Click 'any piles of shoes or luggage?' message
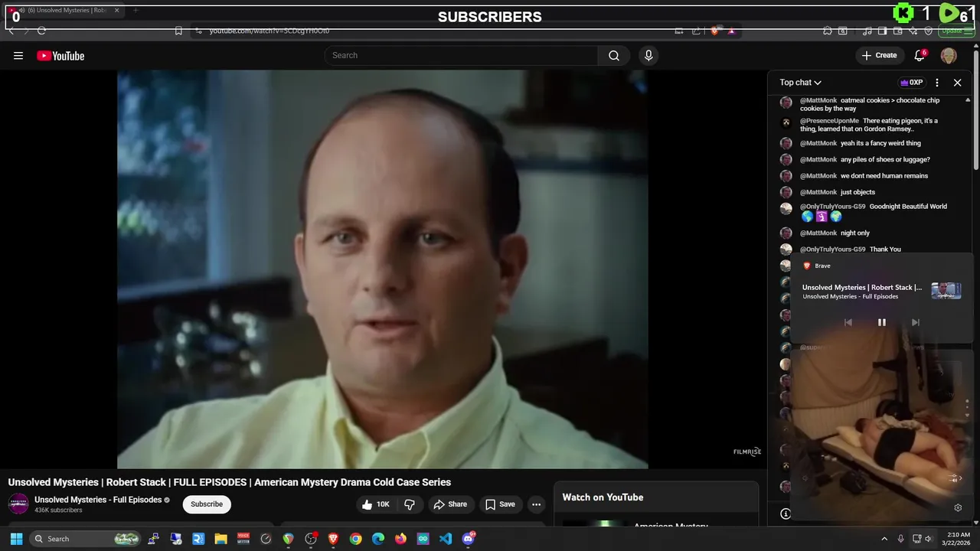This screenshot has width=980, height=551. pyautogui.click(x=885, y=159)
